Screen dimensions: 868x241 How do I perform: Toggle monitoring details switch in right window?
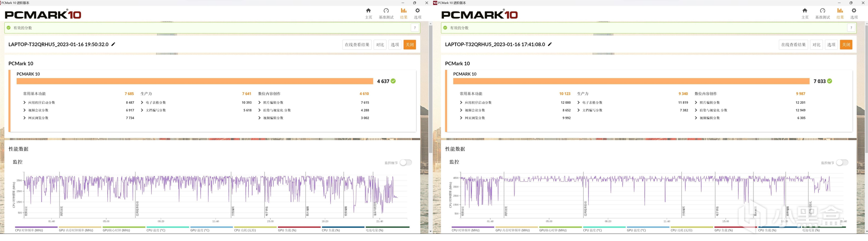pos(842,163)
